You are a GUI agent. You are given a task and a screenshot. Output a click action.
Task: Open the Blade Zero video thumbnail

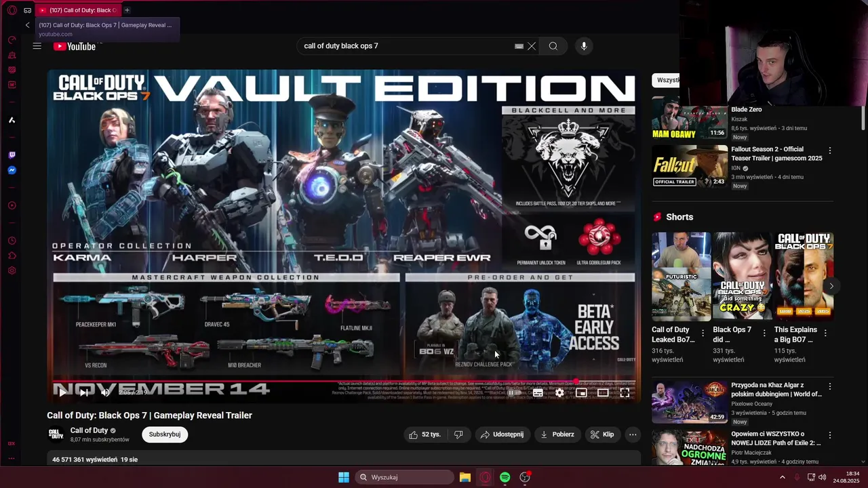[690, 118]
